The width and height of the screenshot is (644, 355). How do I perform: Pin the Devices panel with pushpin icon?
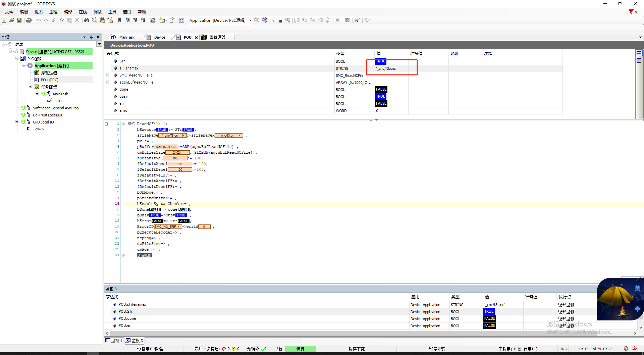(91, 37)
